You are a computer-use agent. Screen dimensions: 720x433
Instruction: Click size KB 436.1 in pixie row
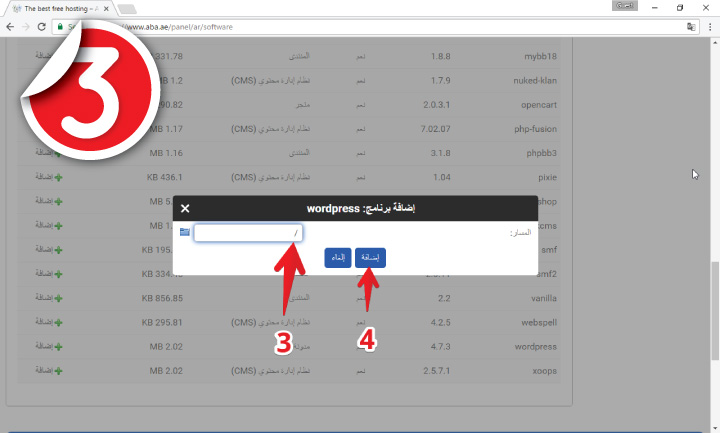tap(164, 177)
